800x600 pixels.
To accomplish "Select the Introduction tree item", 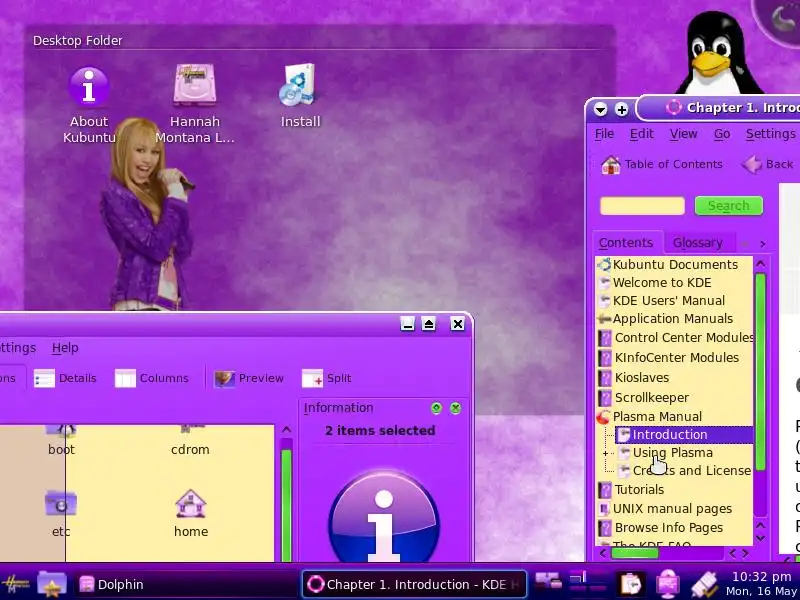I will 684,435.
